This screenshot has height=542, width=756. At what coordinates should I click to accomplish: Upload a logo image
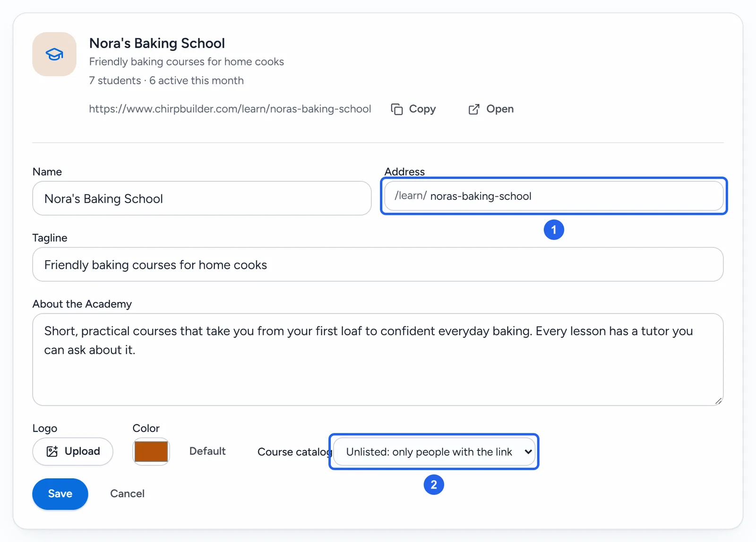73,451
